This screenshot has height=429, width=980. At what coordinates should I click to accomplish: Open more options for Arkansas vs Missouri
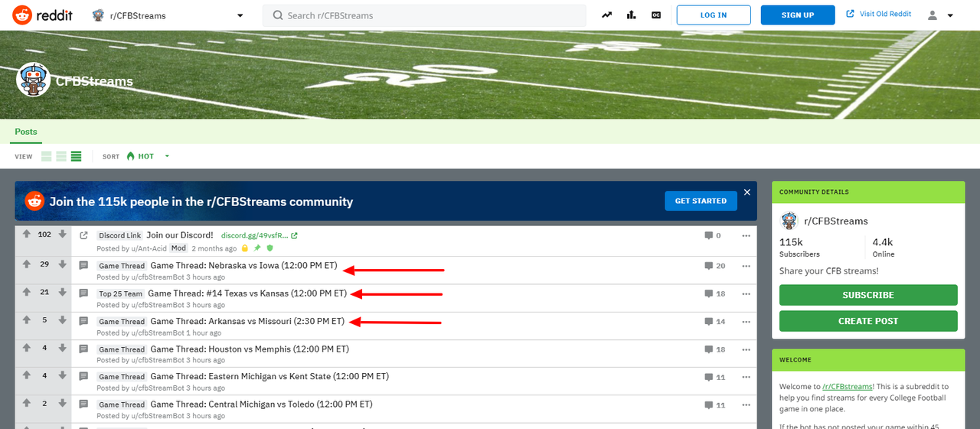point(746,321)
